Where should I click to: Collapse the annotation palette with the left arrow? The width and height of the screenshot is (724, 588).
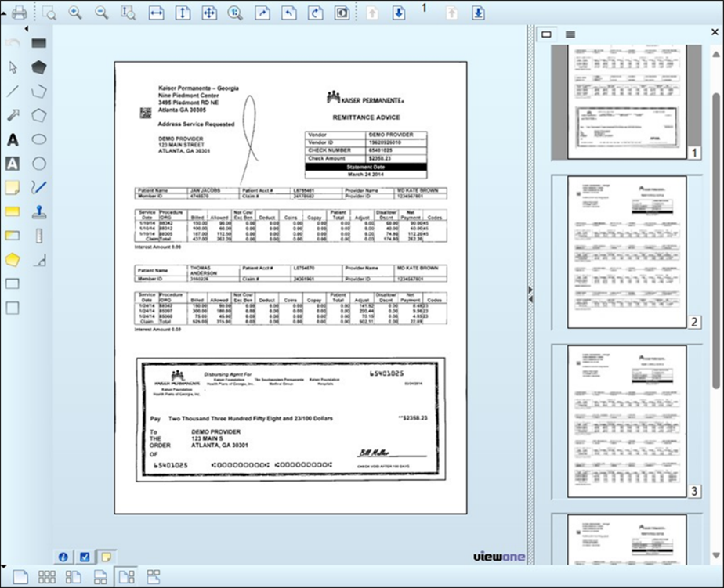point(26,30)
